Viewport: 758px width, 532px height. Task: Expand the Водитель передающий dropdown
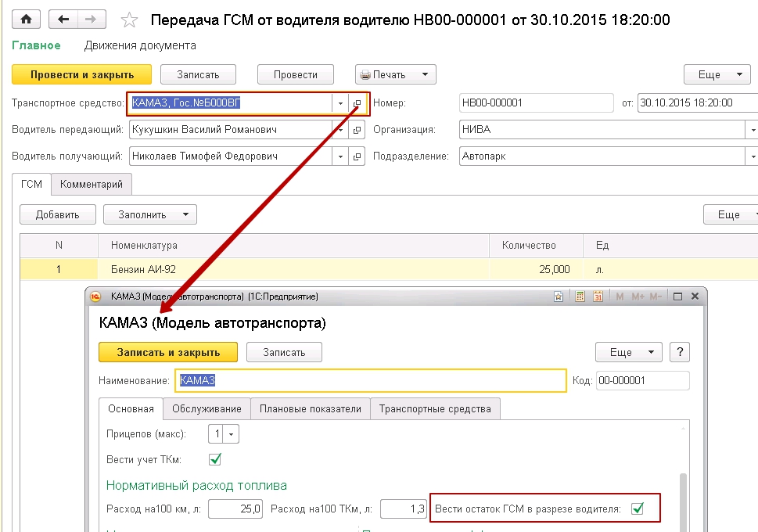click(x=340, y=130)
